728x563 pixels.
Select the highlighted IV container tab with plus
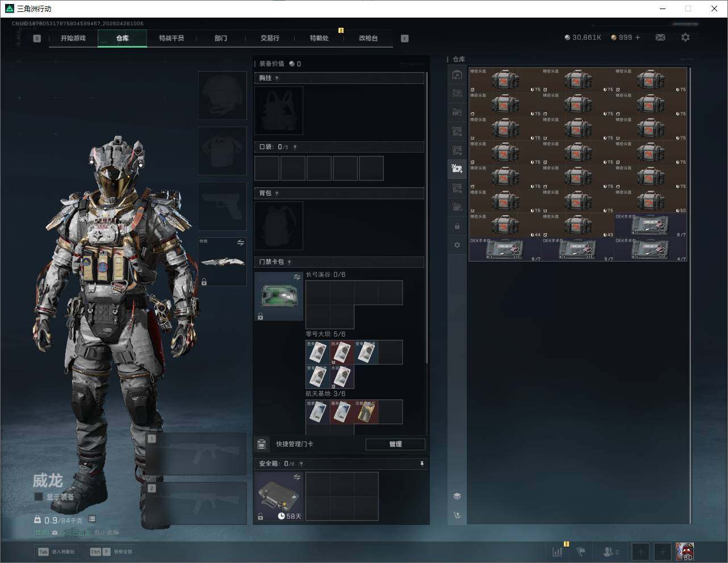(457, 169)
